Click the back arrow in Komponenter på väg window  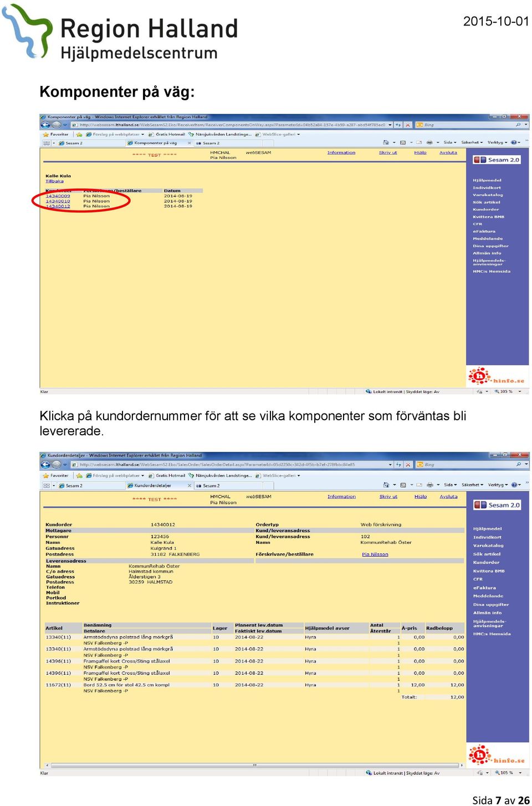47,125
